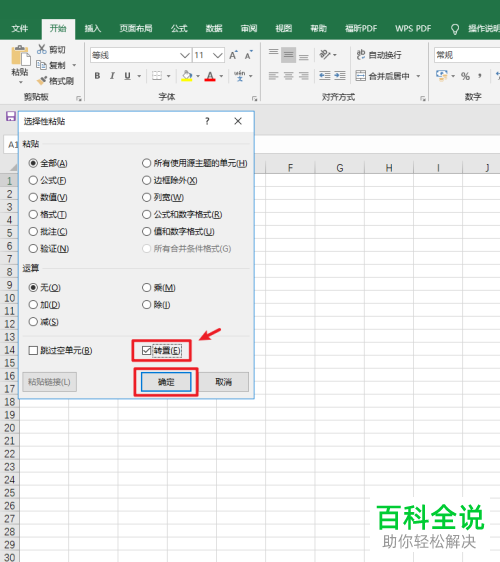Click the phonetic guide (wén) icon
Screen dimensions: 500x562
239,76
